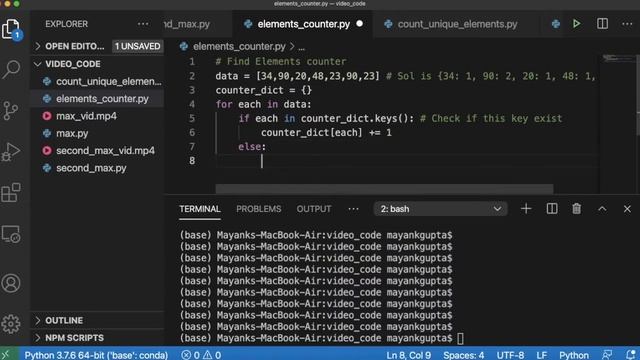Image resolution: width=640 pixels, height=360 pixels.
Task: Open the Run and Debug view
Action: [x=11, y=151]
